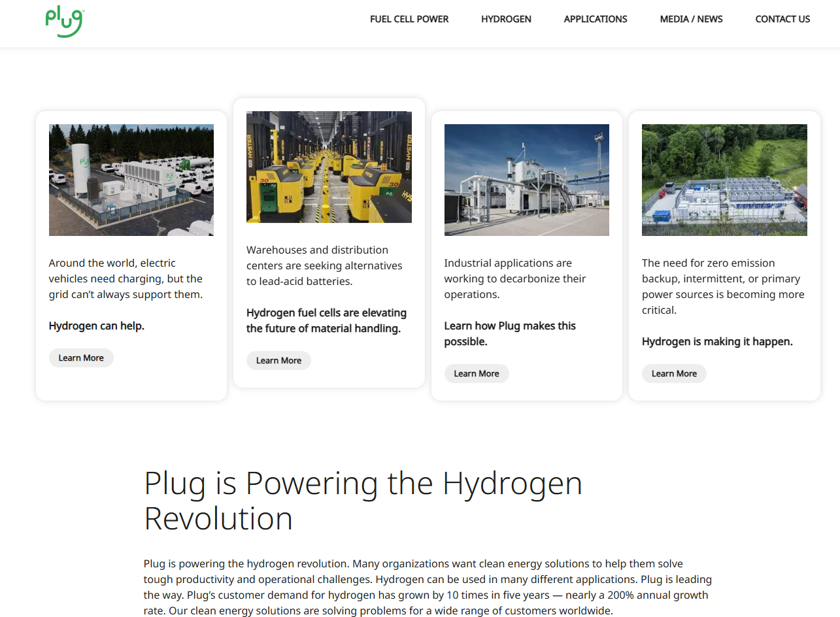Open the Contact Us page
Screen dimensions: 840x617
pos(782,19)
